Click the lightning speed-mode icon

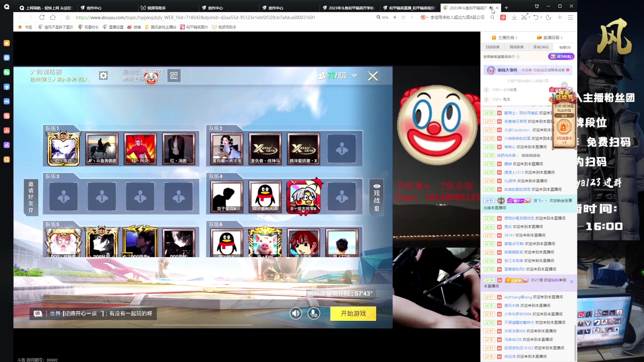tap(395, 17)
